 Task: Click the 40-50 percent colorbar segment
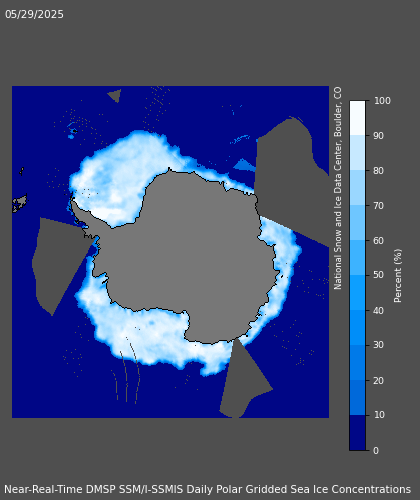coord(357,292)
